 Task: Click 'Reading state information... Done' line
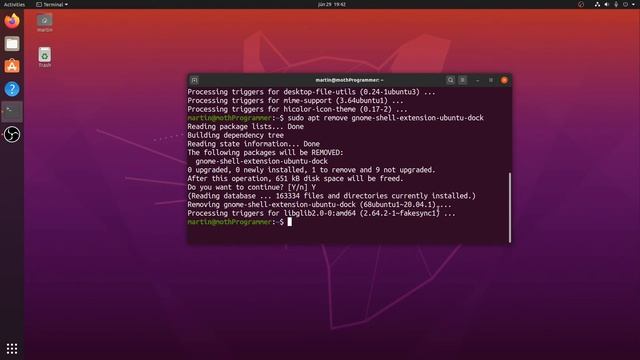coord(253,144)
